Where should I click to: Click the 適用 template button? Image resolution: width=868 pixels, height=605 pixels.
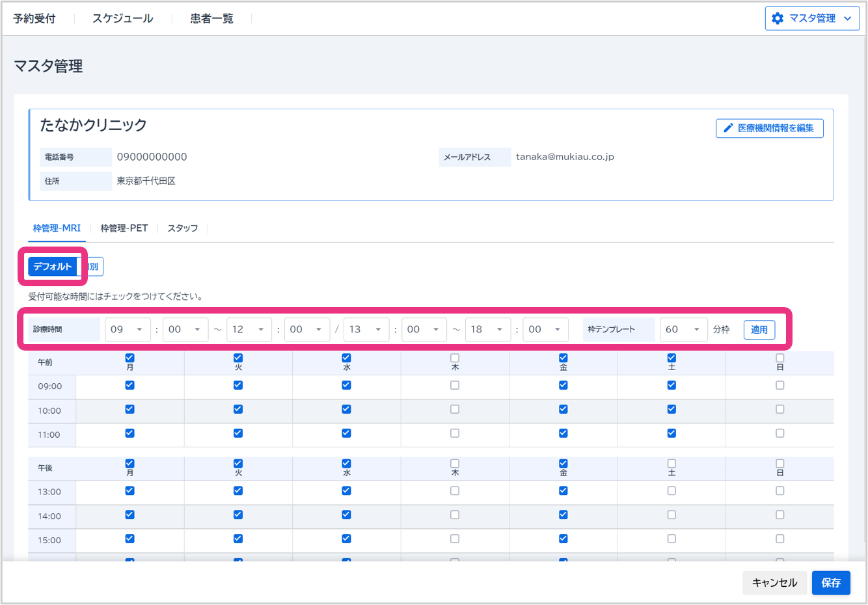[759, 330]
